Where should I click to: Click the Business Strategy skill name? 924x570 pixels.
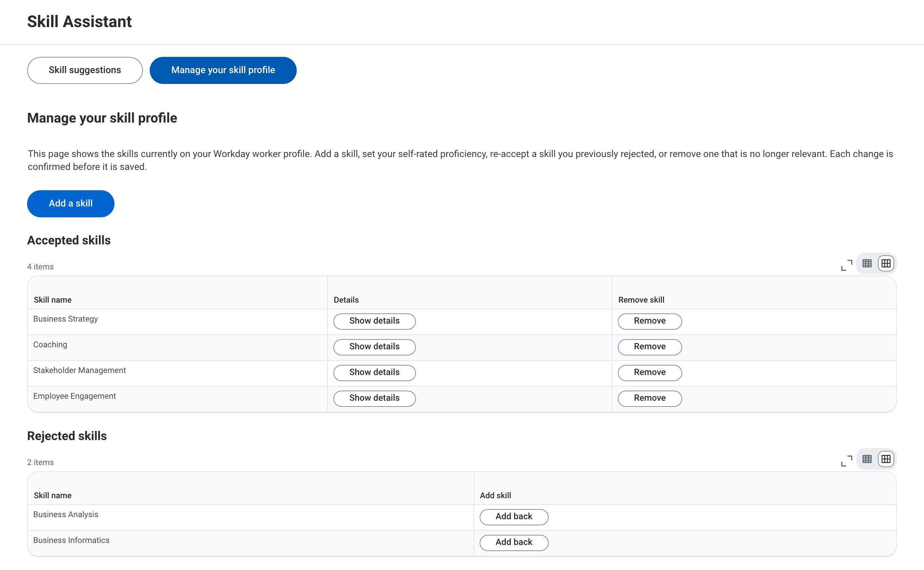coord(65,319)
